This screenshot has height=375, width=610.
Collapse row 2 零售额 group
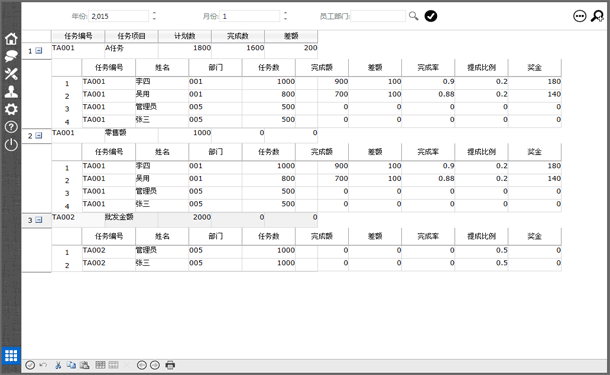pyautogui.click(x=39, y=135)
